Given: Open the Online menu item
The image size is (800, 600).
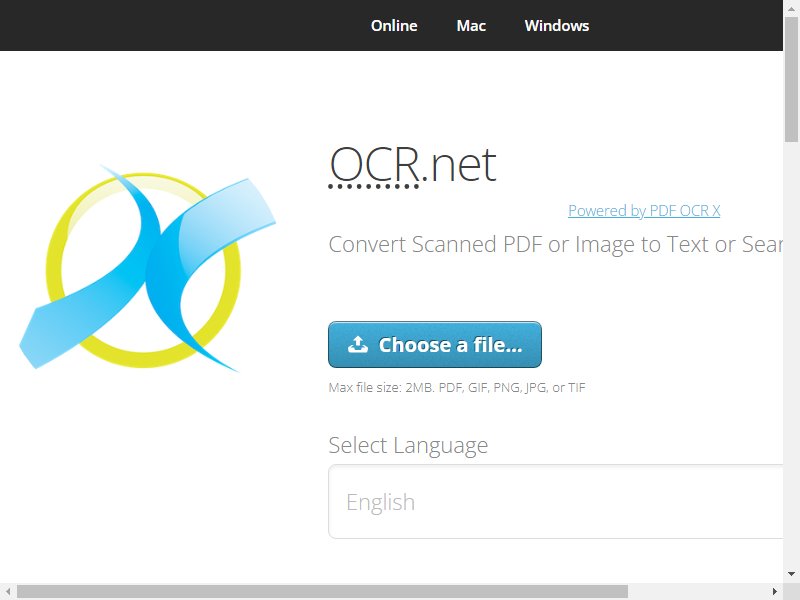Looking at the screenshot, I should (x=394, y=26).
